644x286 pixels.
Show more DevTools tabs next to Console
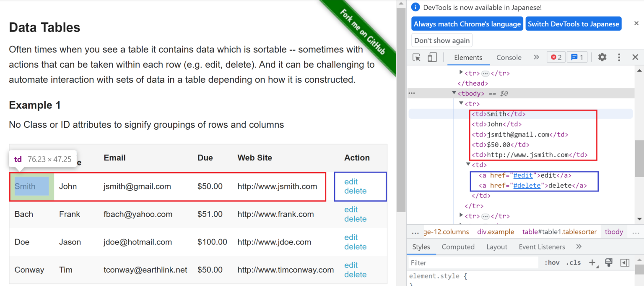(536, 58)
